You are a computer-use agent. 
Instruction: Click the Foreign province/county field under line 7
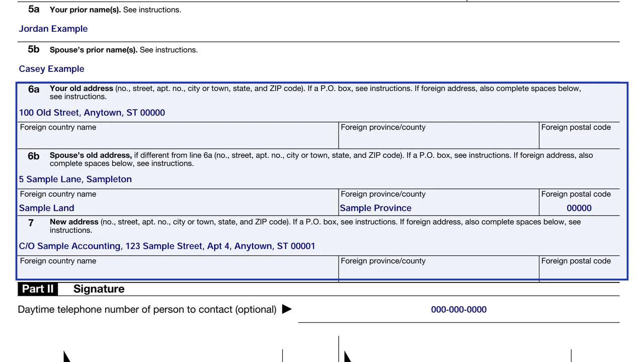click(439, 274)
